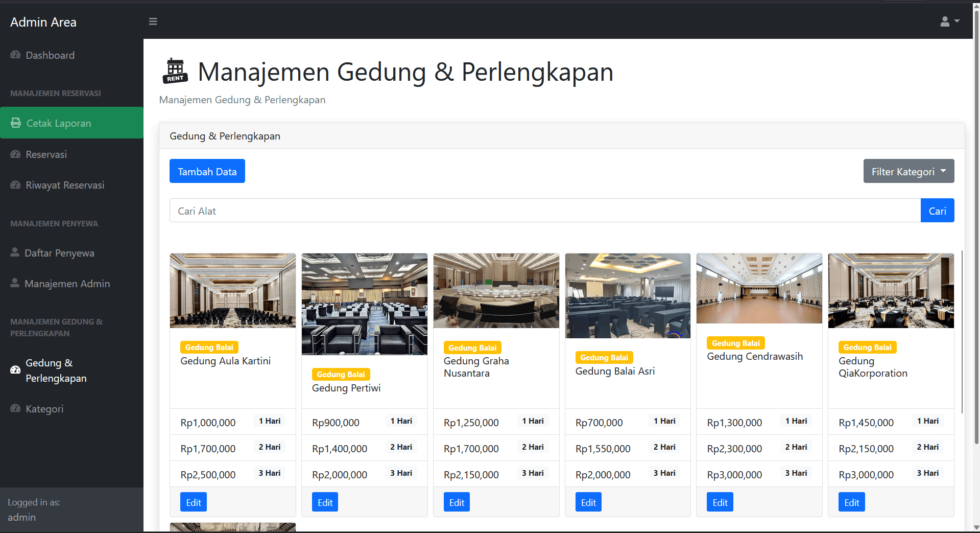Select Rp1,250,000 price for Graha Nusantara

tap(471, 423)
